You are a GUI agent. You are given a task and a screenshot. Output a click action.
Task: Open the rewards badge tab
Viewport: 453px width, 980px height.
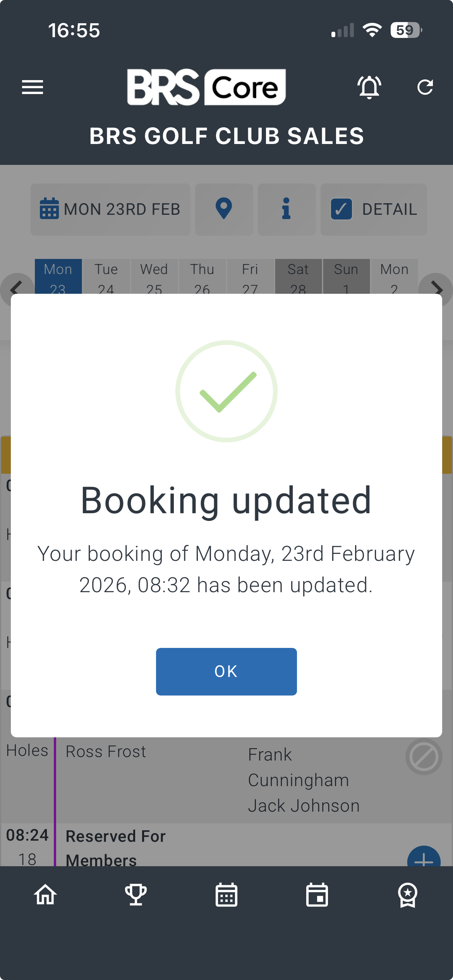[x=408, y=895]
